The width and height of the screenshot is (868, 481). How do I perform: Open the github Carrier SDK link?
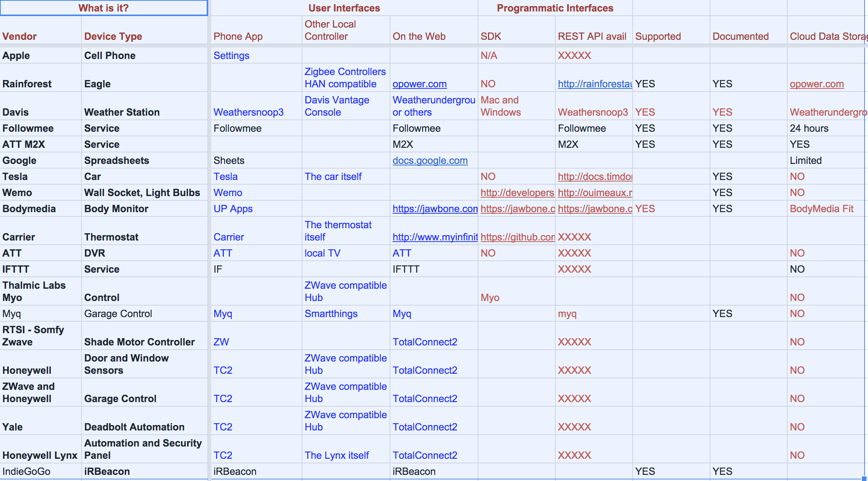click(x=517, y=237)
